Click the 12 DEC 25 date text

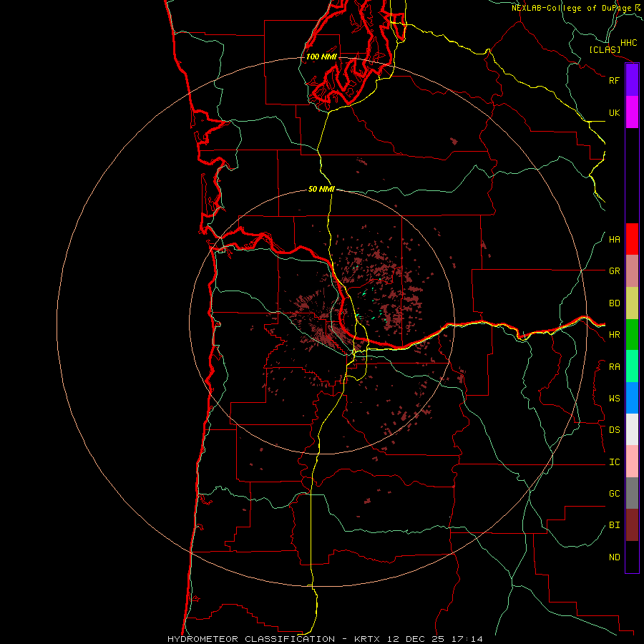(x=416, y=639)
